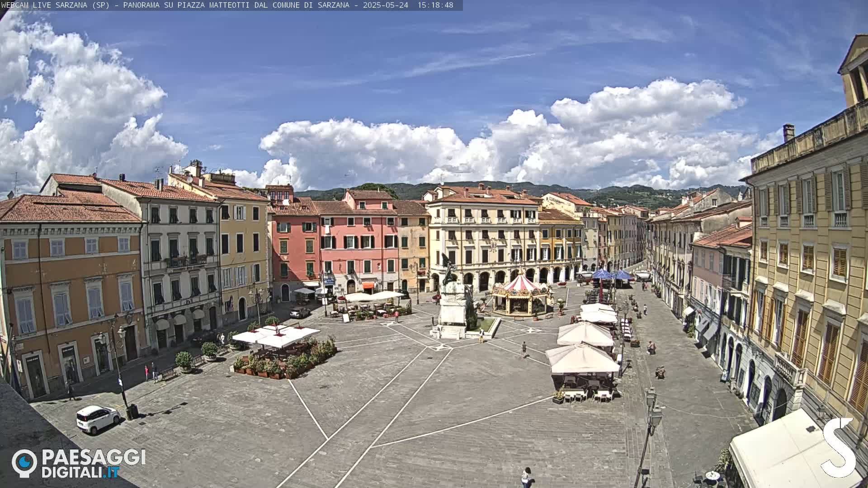Click the pedestrian at bottom center
The width and height of the screenshot is (868, 488).
coord(526,477)
